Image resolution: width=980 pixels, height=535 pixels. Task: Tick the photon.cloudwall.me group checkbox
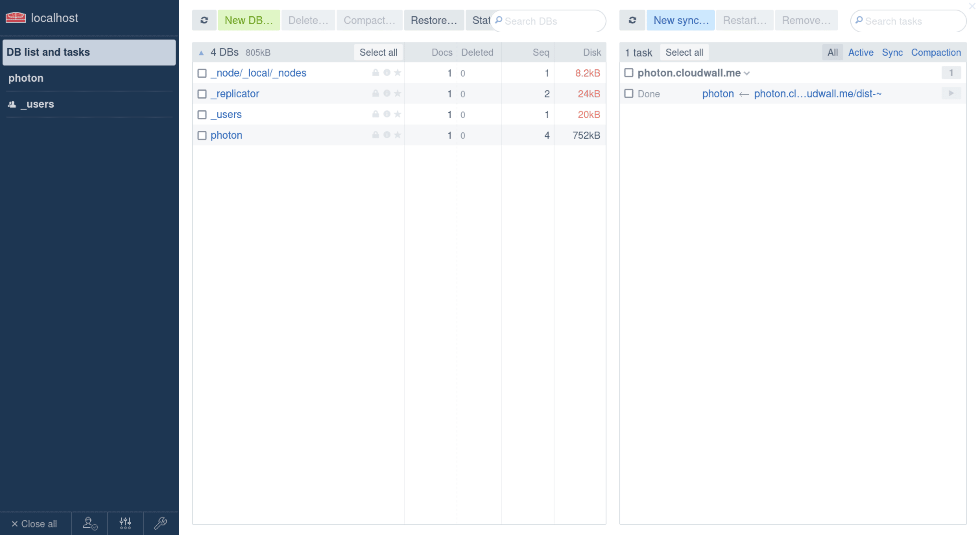629,73
